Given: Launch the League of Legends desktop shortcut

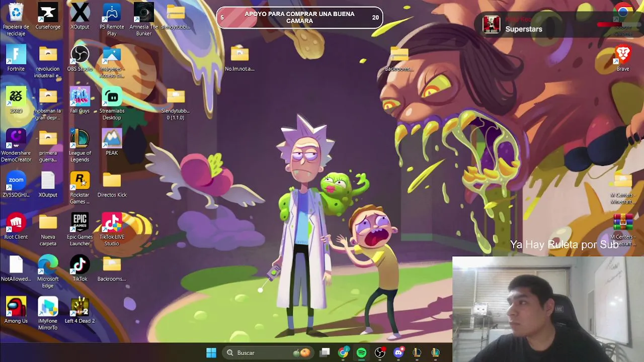Looking at the screenshot, I should [x=79, y=146].
